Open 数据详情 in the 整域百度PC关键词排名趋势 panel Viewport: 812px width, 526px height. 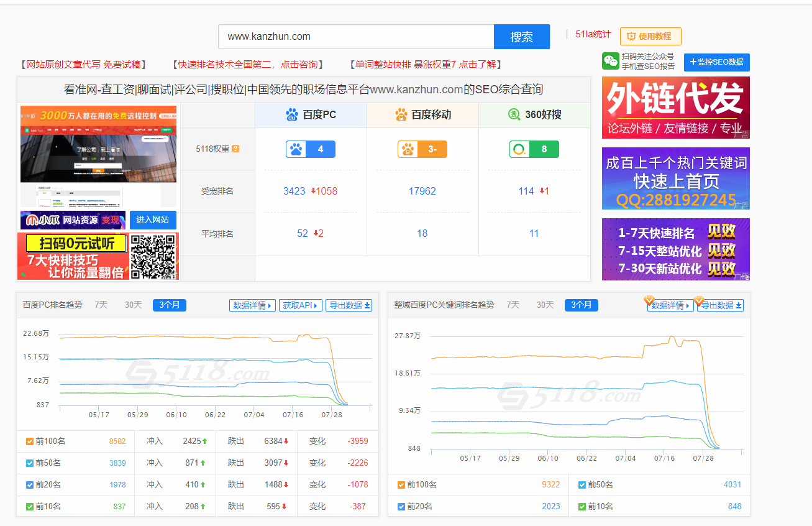(x=670, y=305)
